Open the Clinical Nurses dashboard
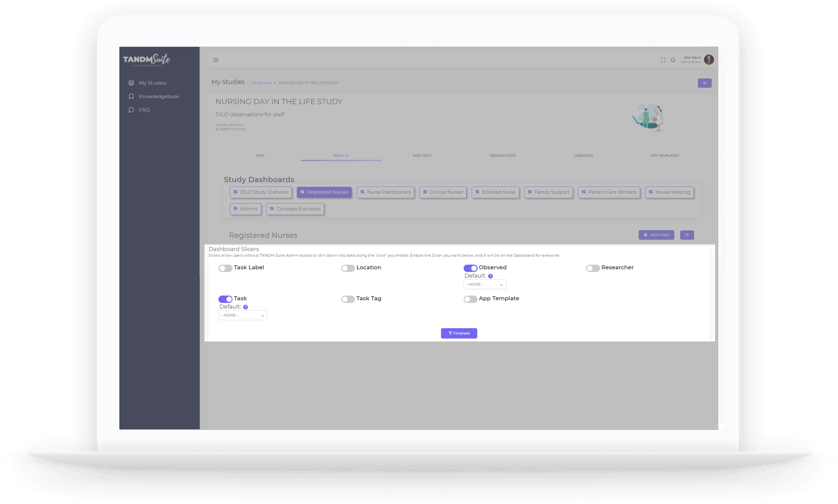Viewport: 838px width, 504px height. coord(443,192)
